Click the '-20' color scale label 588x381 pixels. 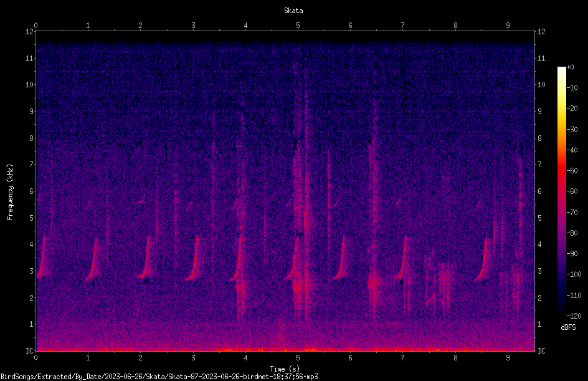pyautogui.click(x=572, y=109)
